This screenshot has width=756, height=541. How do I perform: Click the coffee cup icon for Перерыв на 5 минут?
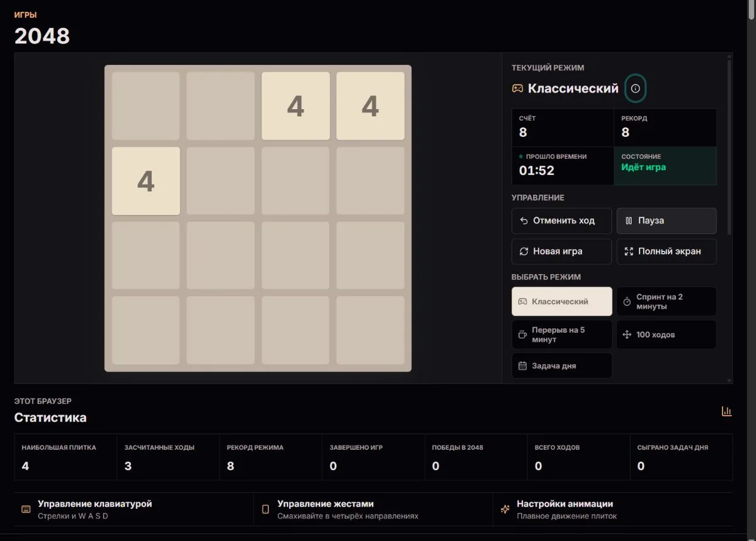[522, 334]
